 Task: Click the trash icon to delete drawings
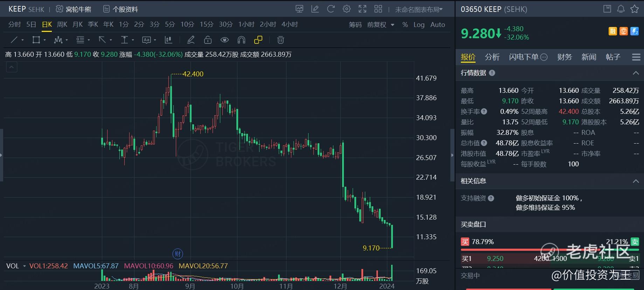(281, 40)
